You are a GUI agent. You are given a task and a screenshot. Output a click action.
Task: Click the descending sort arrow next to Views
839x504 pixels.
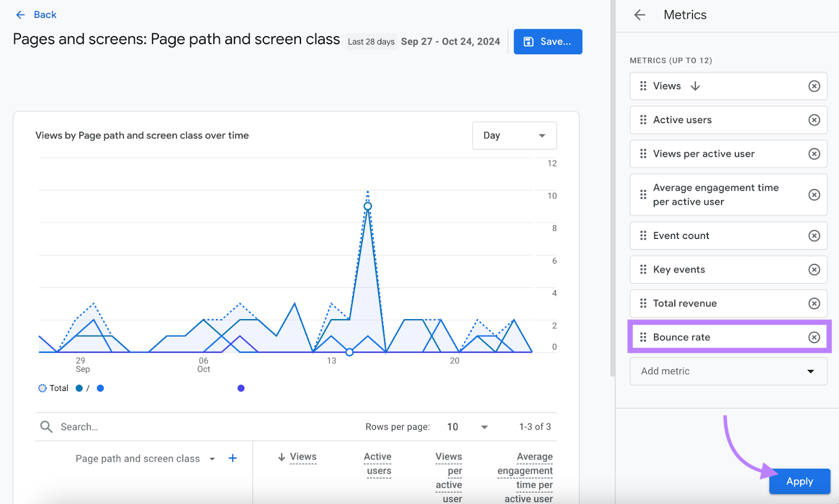[282, 456]
